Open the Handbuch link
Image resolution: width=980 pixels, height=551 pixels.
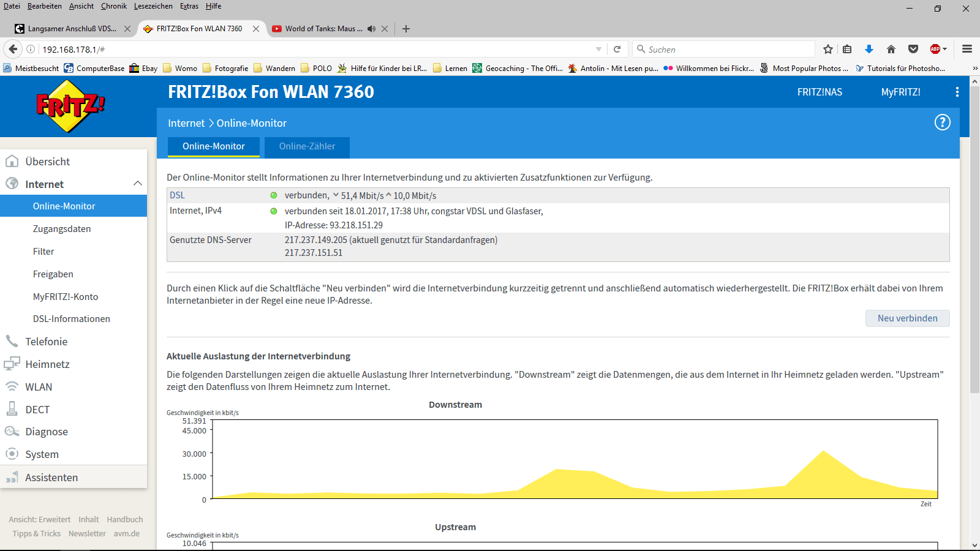(x=125, y=520)
